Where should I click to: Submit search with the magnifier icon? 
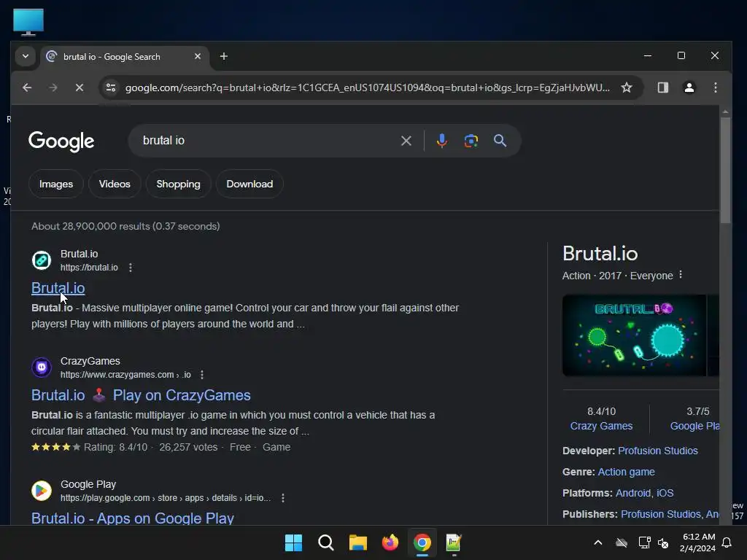tap(500, 141)
